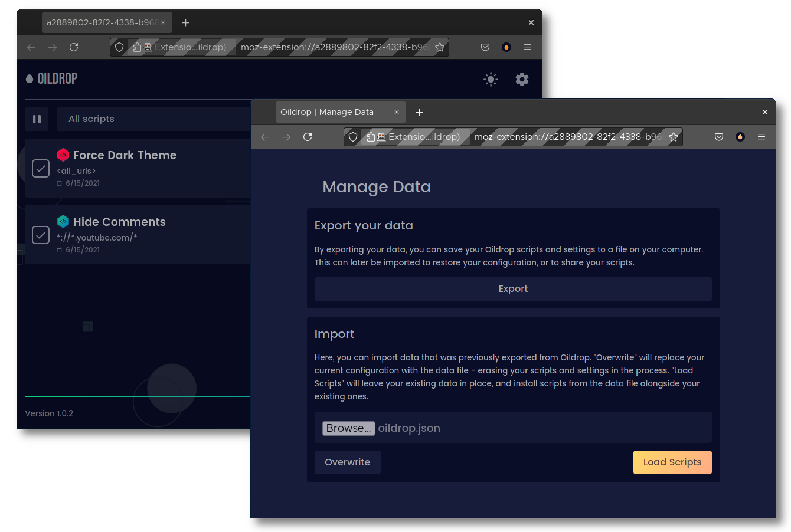791x532 pixels.
Task: Open settings gear in Oildrop window
Action: pos(522,79)
